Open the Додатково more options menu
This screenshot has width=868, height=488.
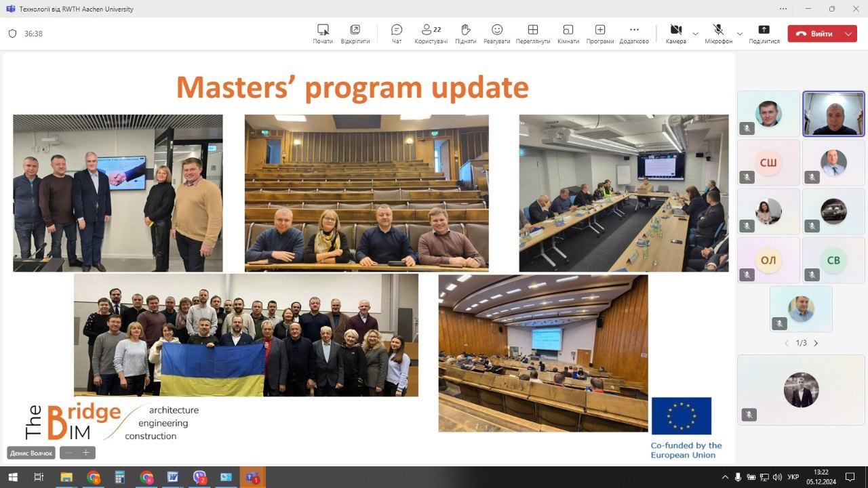[x=634, y=34]
